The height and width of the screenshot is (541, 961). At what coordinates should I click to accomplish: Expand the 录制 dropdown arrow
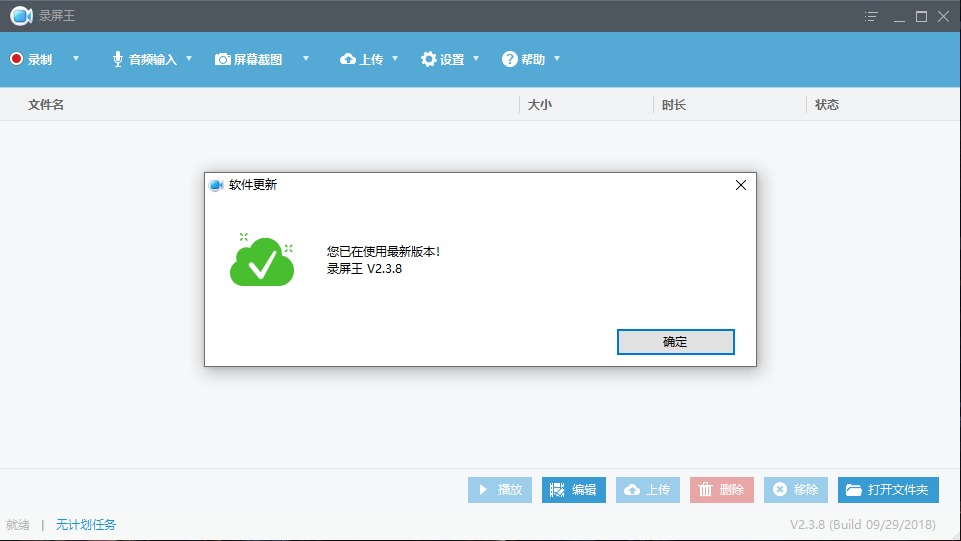(x=76, y=59)
